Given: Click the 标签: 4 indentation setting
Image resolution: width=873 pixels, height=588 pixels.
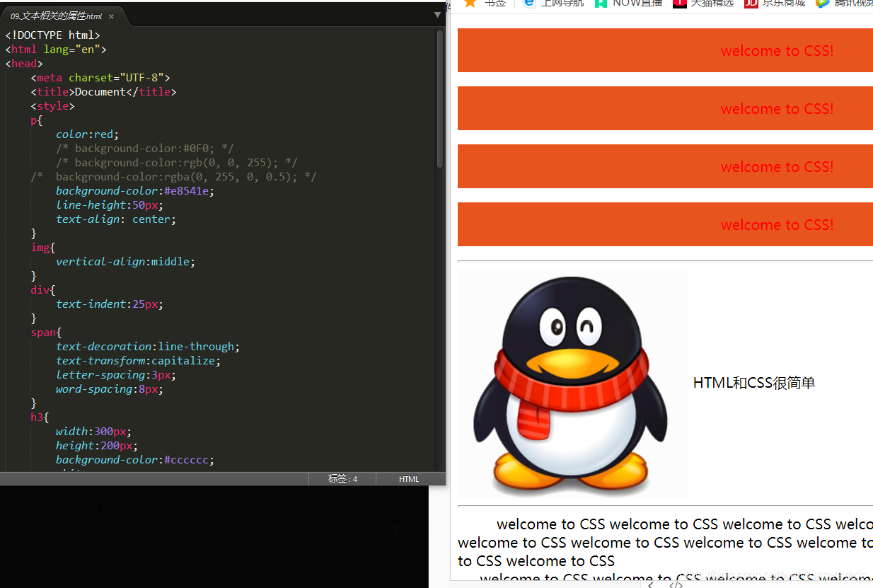Looking at the screenshot, I should [342, 479].
